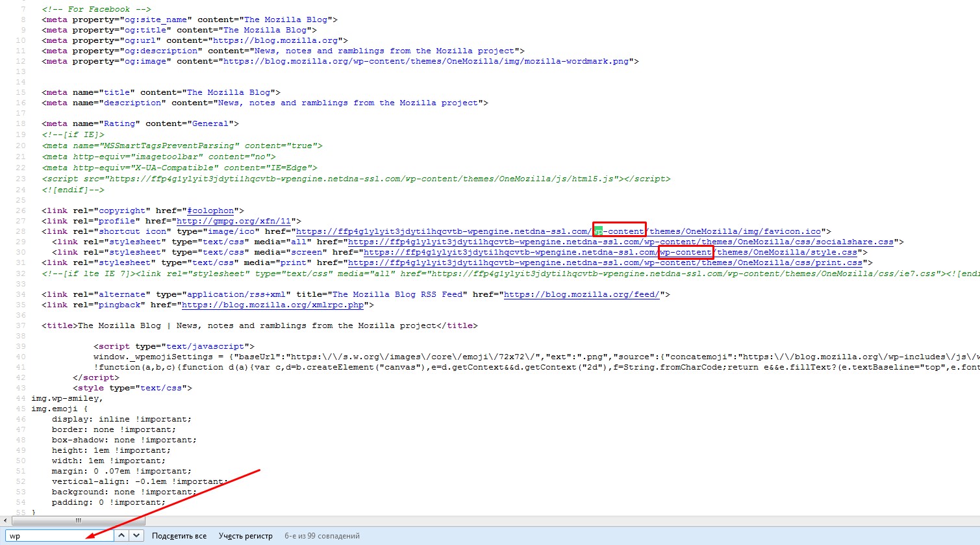980x545 pixels.
Task: Click the "6-е из 99 совпадений" match counter
Action: [x=322, y=536]
